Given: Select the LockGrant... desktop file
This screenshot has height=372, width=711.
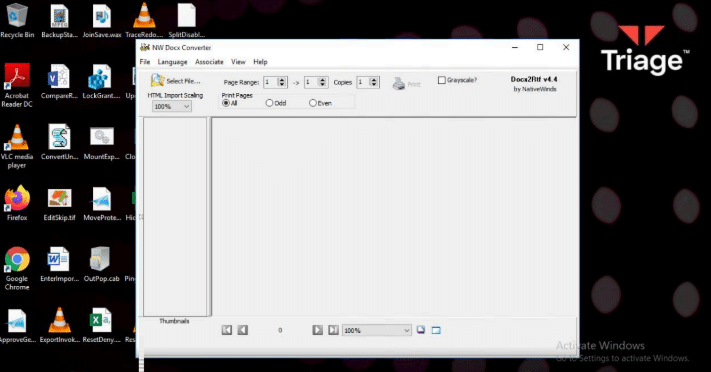Looking at the screenshot, I should point(102,82).
